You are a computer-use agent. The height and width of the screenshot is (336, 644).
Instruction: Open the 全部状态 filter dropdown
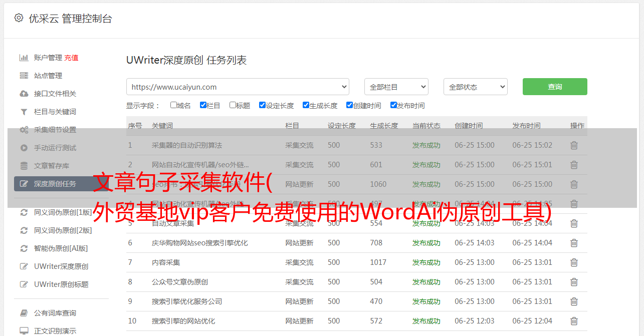click(x=475, y=87)
